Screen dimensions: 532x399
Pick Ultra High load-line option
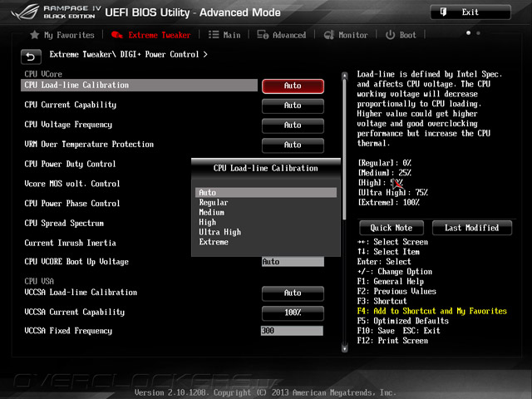point(266,232)
